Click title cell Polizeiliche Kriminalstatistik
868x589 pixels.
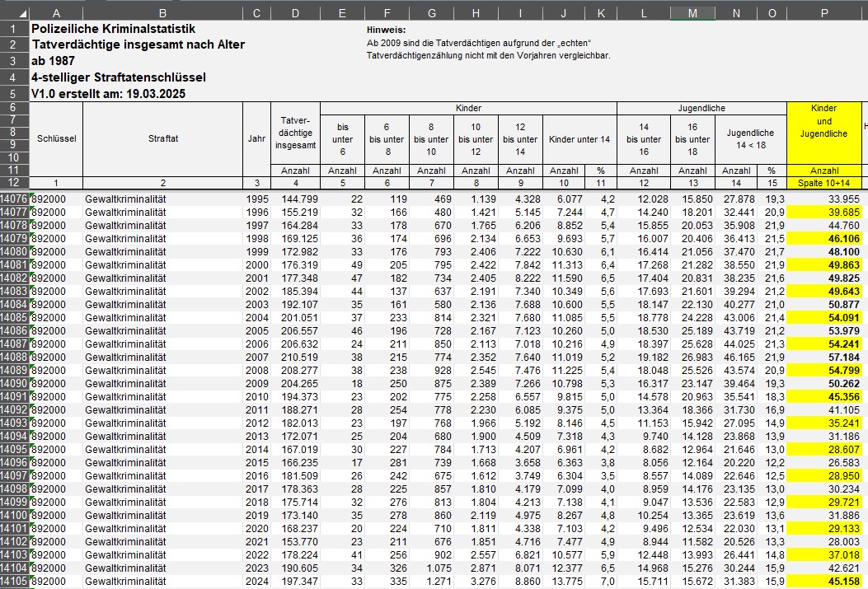pos(114,29)
